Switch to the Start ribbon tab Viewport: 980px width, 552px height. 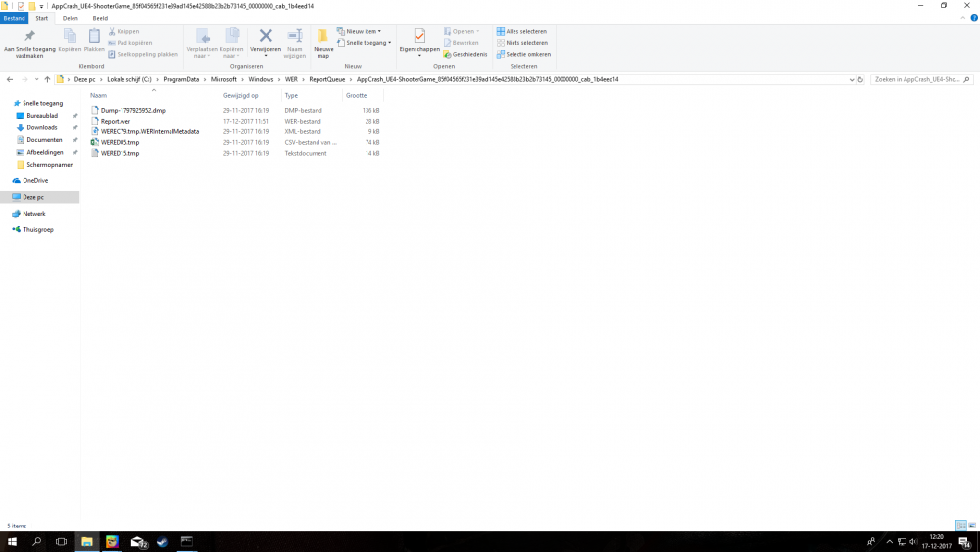[42, 18]
